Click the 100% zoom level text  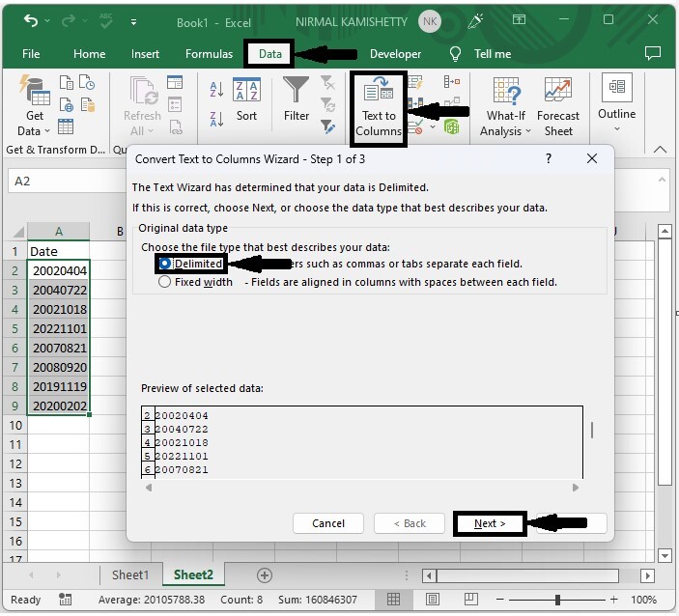click(643, 600)
